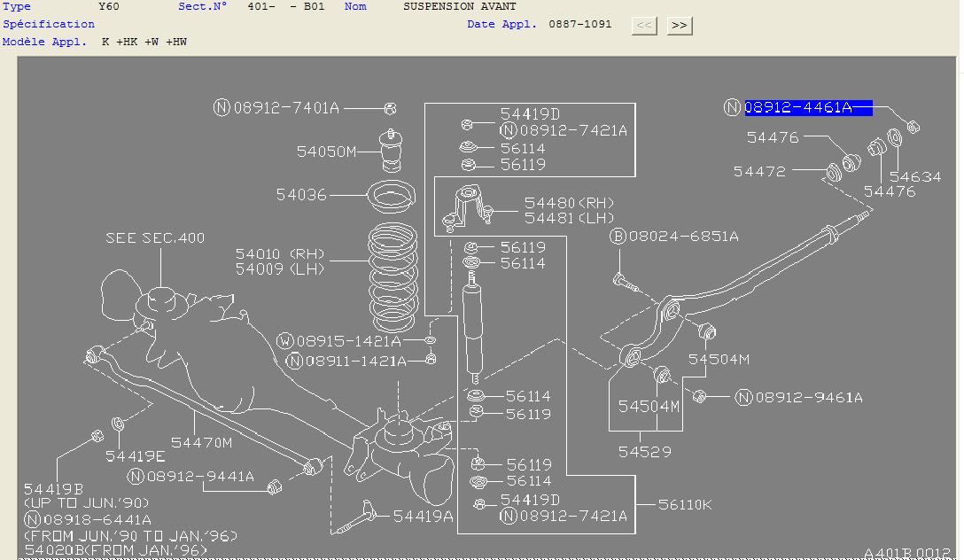Select nut part number 08912-9461A
The height and width of the screenshot is (560, 964).
(808, 398)
